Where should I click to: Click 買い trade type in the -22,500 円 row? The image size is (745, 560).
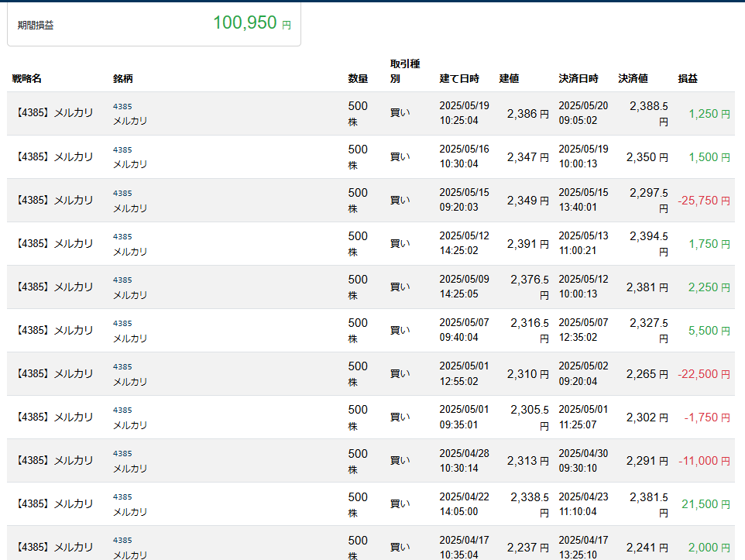[x=400, y=373]
